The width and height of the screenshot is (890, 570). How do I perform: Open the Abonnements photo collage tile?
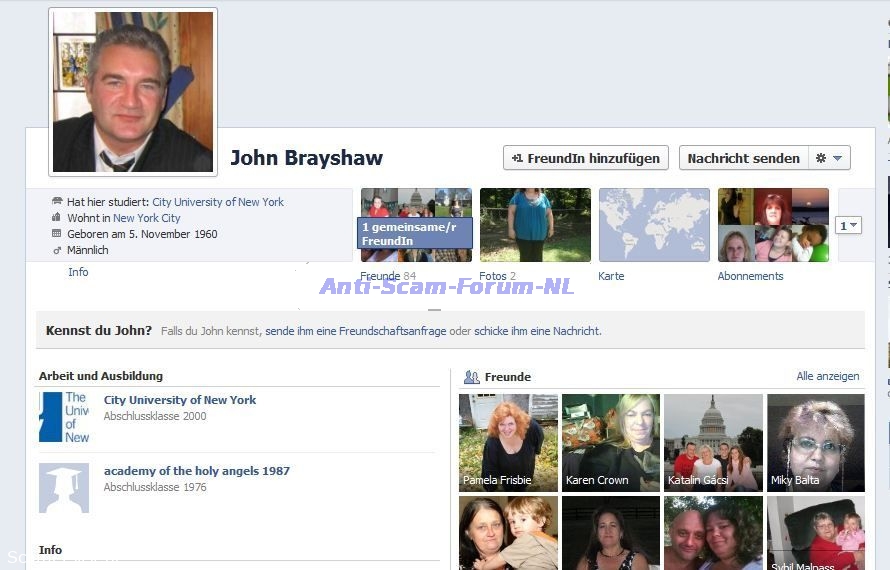[x=773, y=225]
